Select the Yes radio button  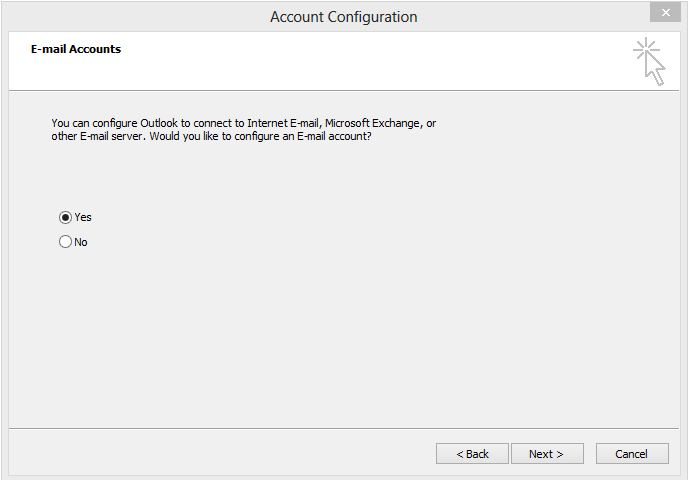[65, 217]
